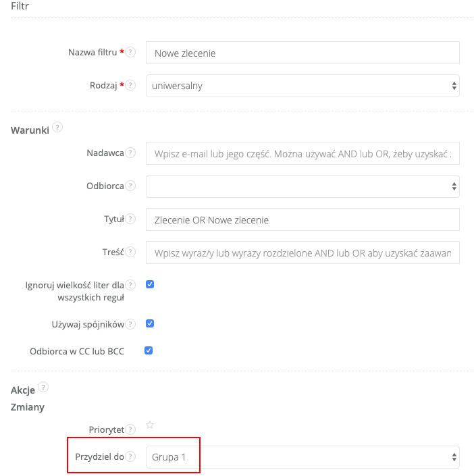Uncheck Ignoruj wielkość liter checkbox
474x476 pixels.
tap(150, 284)
